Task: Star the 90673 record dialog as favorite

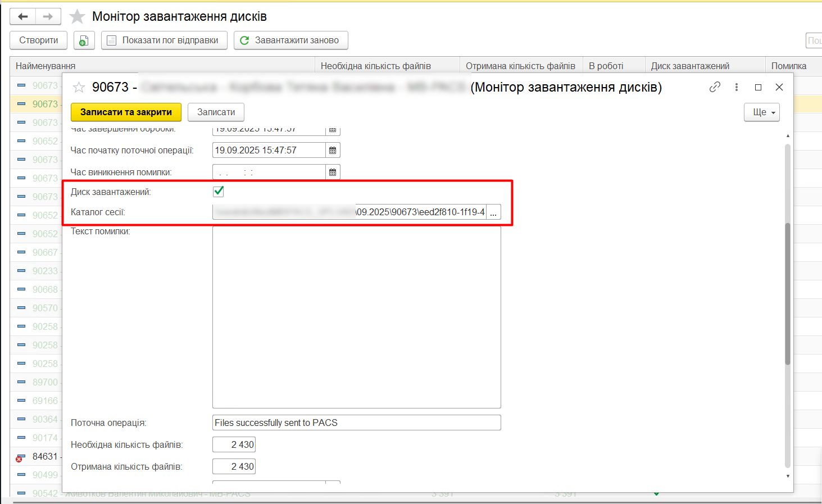Action: point(79,88)
